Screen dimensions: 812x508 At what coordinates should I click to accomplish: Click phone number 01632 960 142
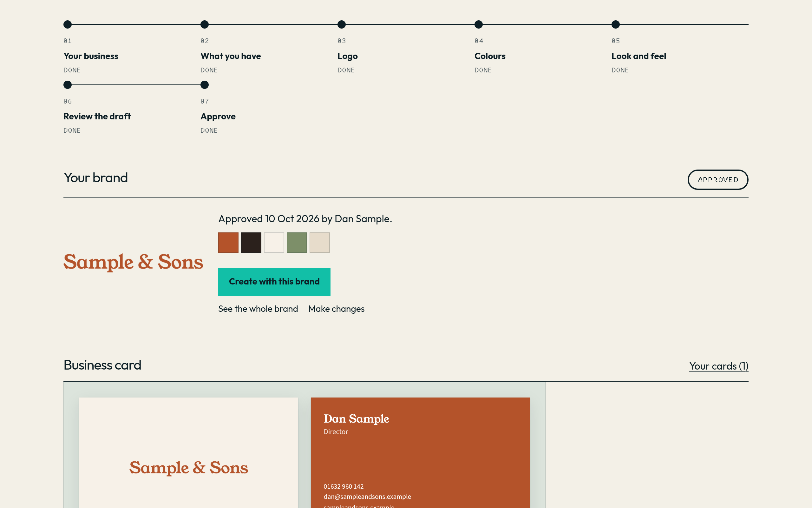pyautogui.click(x=343, y=486)
